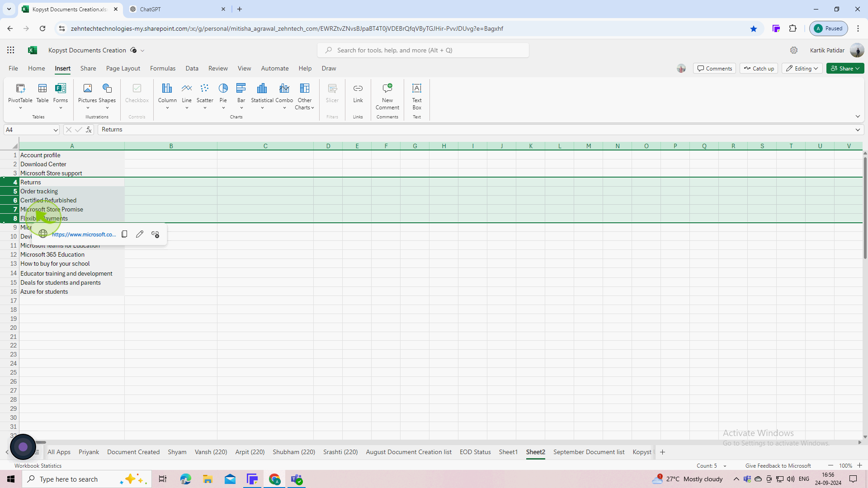The width and height of the screenshot is (868, 488).
Task: Select all cells with corner button
Action: pos(14,146)
